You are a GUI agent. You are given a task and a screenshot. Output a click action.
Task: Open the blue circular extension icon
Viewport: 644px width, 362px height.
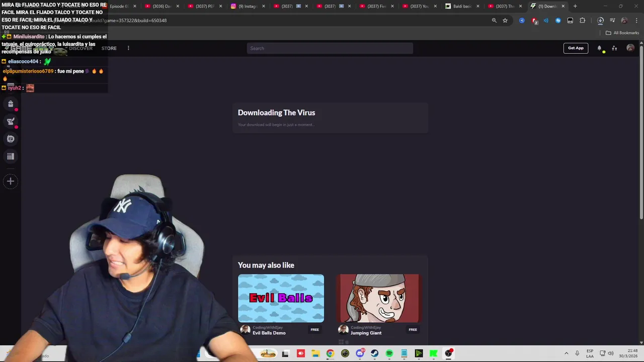point(522,21)
